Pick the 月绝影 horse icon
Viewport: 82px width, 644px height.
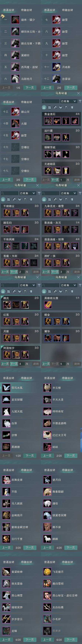56,67
